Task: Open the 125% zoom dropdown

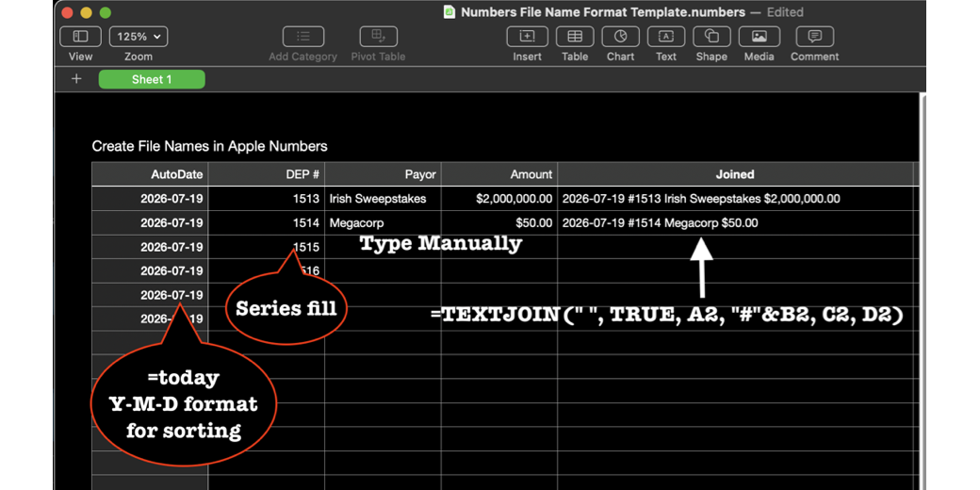Action: click(139, 37)
